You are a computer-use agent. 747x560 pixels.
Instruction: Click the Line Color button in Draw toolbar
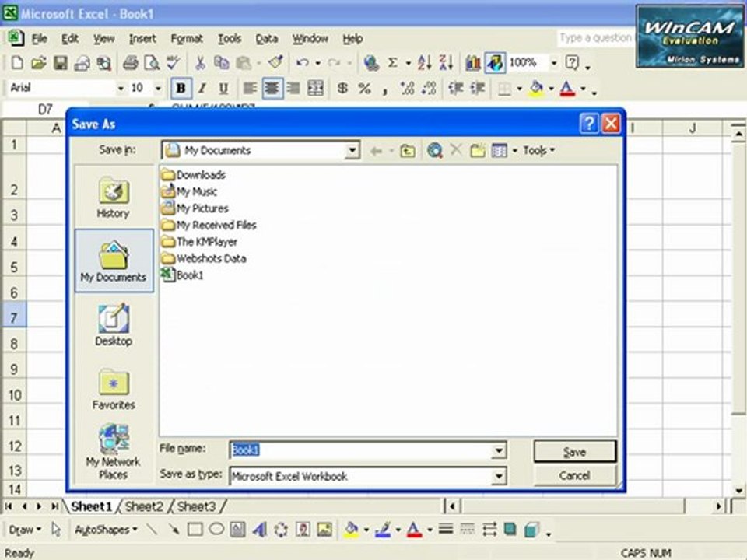[x=383, y=529]
